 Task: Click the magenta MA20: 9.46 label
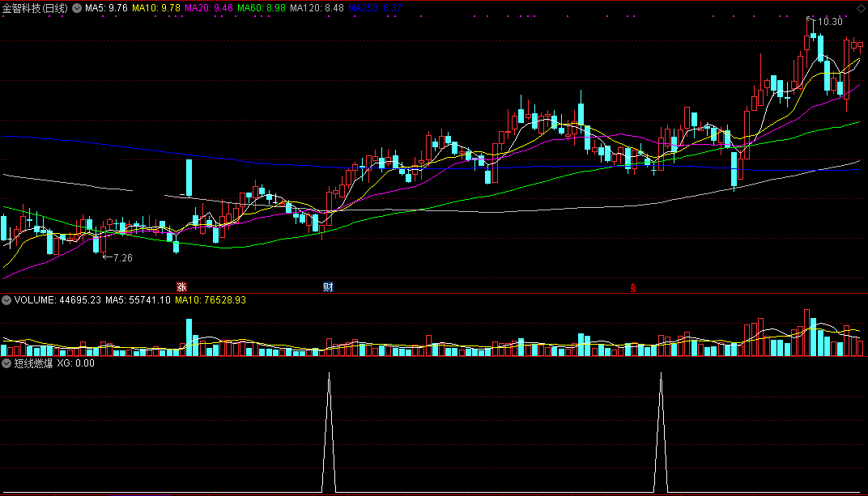(x=209, y=8)
